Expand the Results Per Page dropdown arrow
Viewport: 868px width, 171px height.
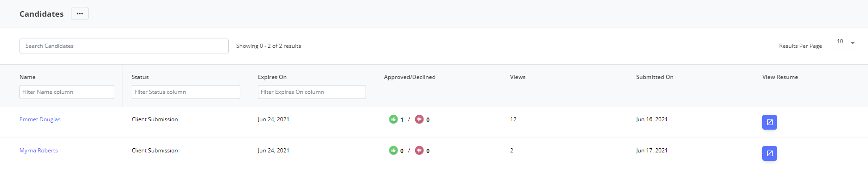click(853, 43)
